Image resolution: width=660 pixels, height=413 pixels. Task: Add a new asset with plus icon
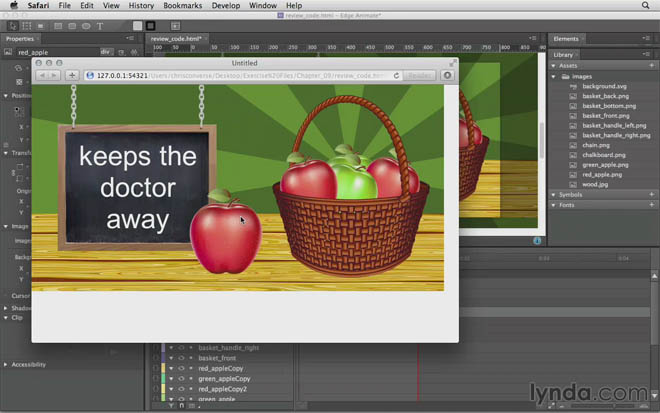652,65
